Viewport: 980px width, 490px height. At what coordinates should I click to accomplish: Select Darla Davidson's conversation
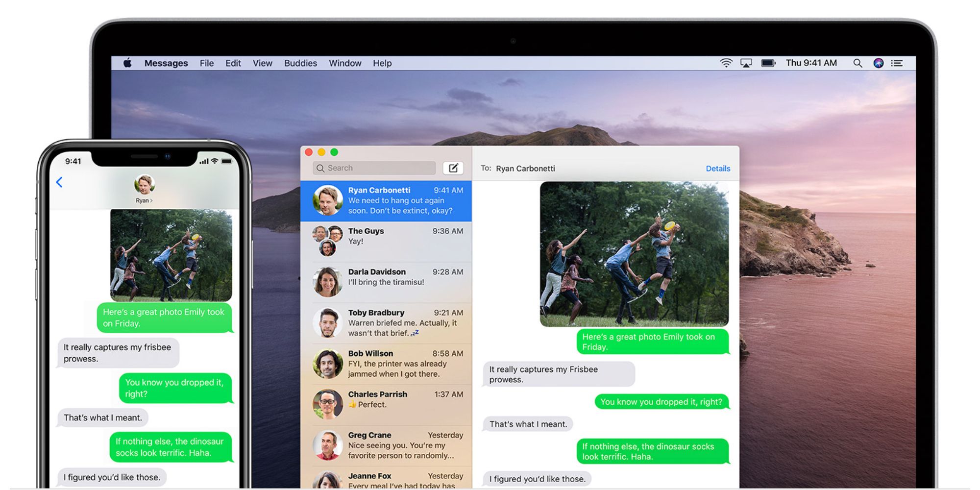coord(387,277)
